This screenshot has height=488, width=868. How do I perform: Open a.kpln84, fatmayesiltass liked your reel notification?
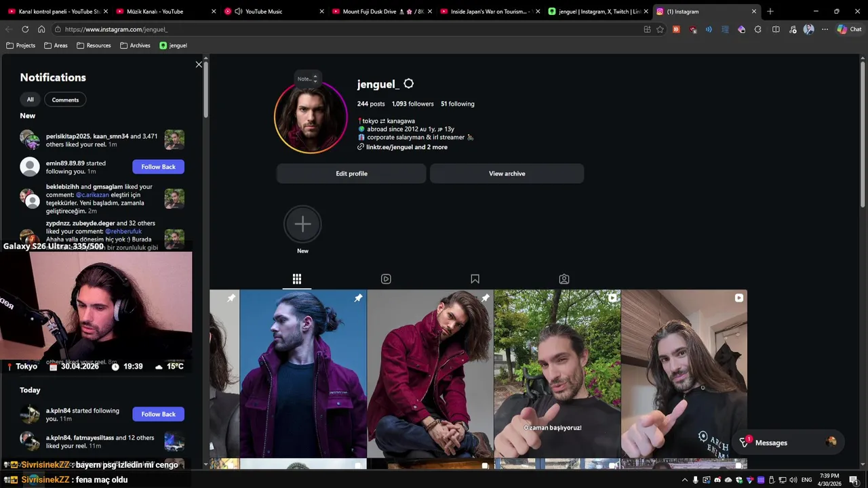click(102, 442)
